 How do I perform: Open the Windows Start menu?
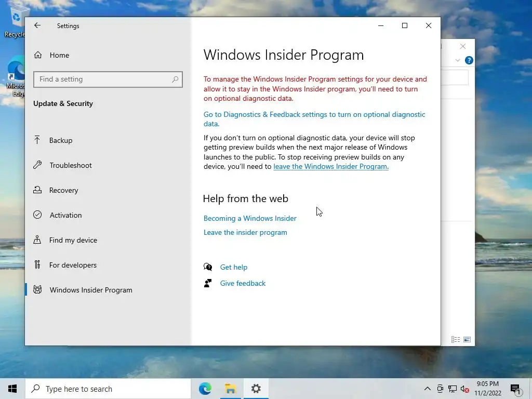pyautogui.click(x=12, y=389)
